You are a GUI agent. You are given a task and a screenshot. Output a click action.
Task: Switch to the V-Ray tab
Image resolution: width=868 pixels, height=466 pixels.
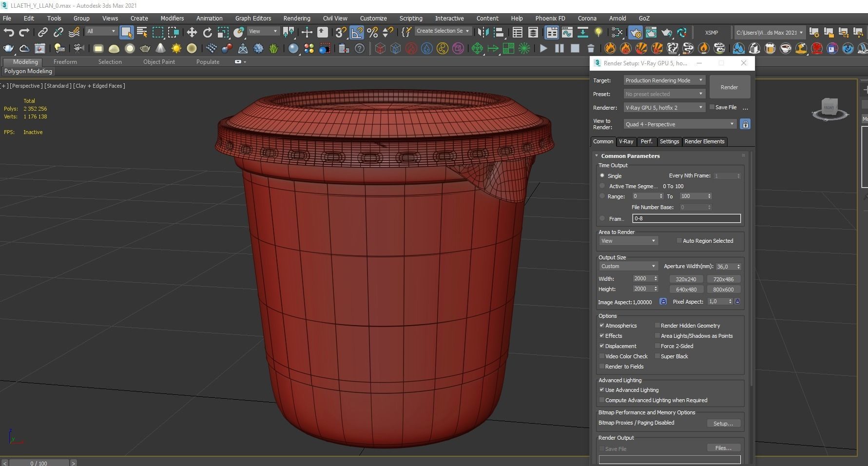click(626, 141)
